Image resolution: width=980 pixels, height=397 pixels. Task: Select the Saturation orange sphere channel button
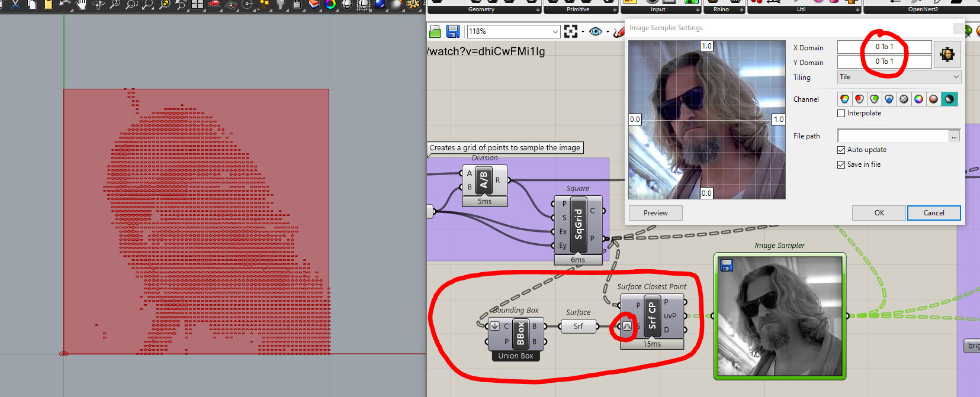pos(934,99)
